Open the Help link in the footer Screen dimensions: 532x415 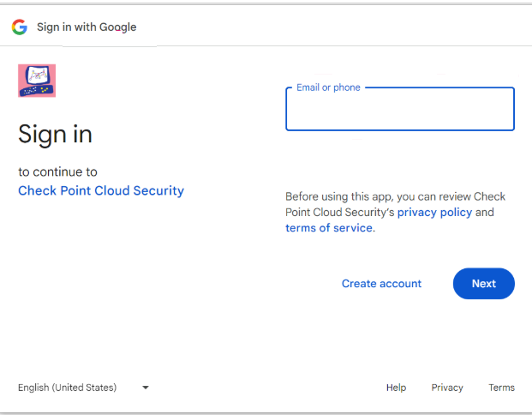tap(396, 388)
